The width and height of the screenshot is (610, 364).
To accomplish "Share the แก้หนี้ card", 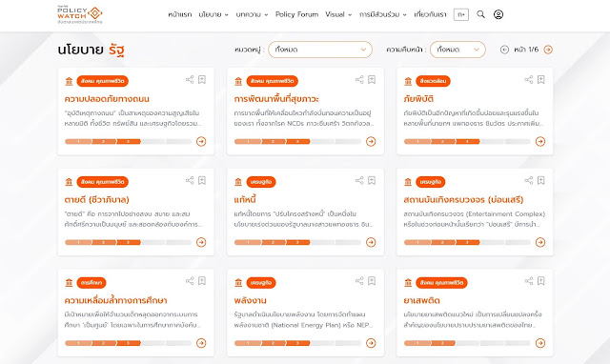I will tap(359, 180).
